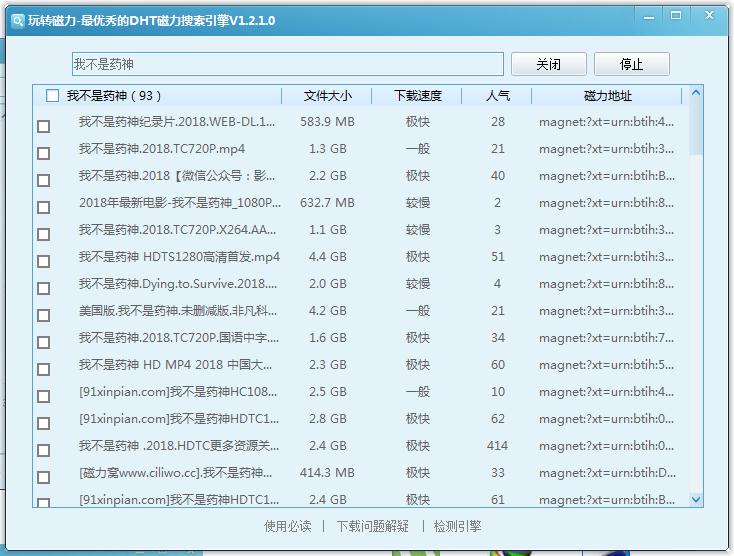Tick the select-all checkbox beside 我不是药神 (93)
The image size is (734, 556).
52,96
